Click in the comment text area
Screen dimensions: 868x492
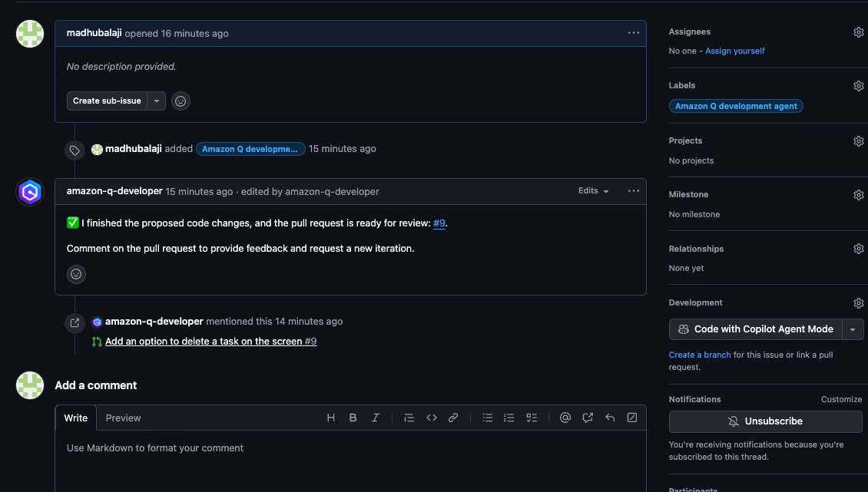(350, 461)
